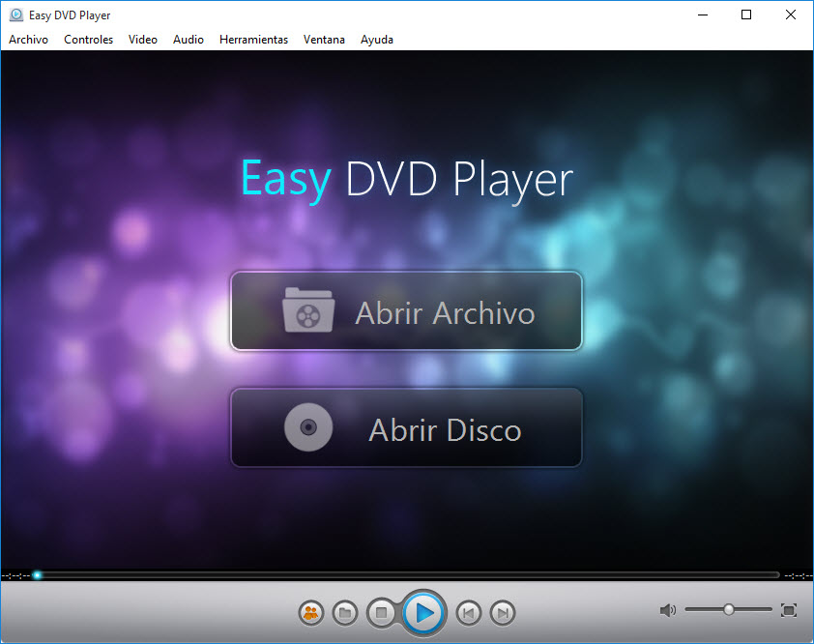
Task: Start playback with the blue play button
Action: pyautogui.click(x=423, y=613)
